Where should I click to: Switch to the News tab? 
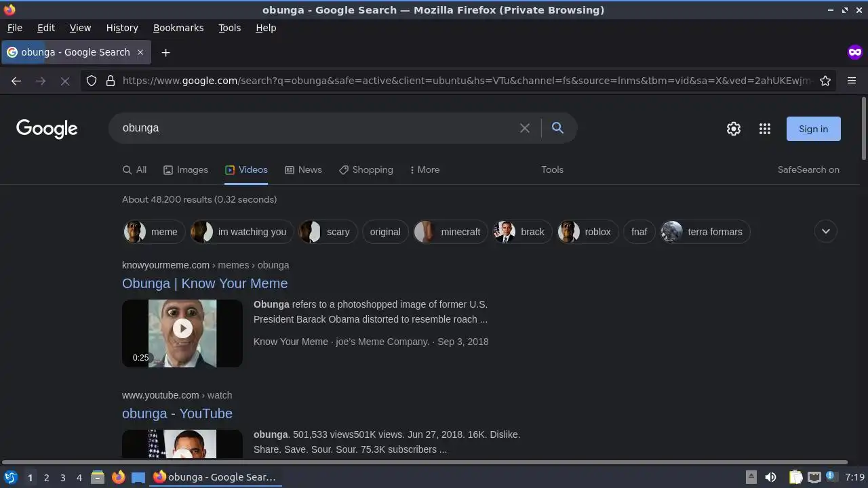coord(303,169)
